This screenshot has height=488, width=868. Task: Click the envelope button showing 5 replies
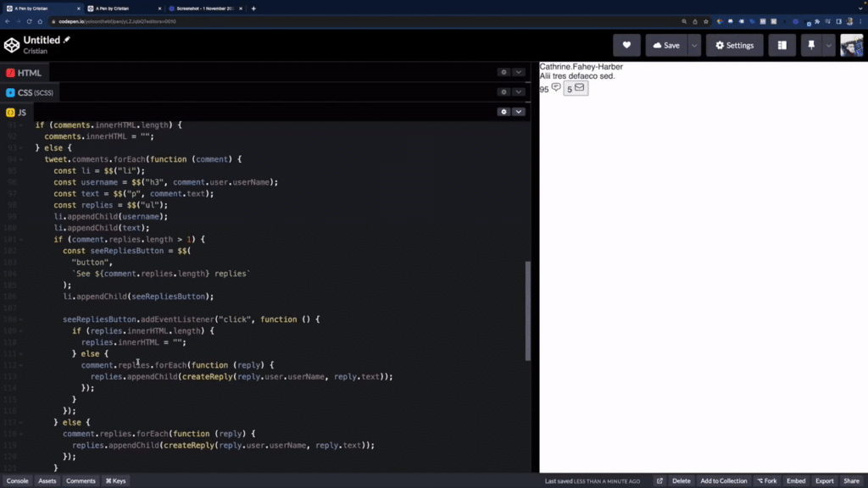point(576,87)
